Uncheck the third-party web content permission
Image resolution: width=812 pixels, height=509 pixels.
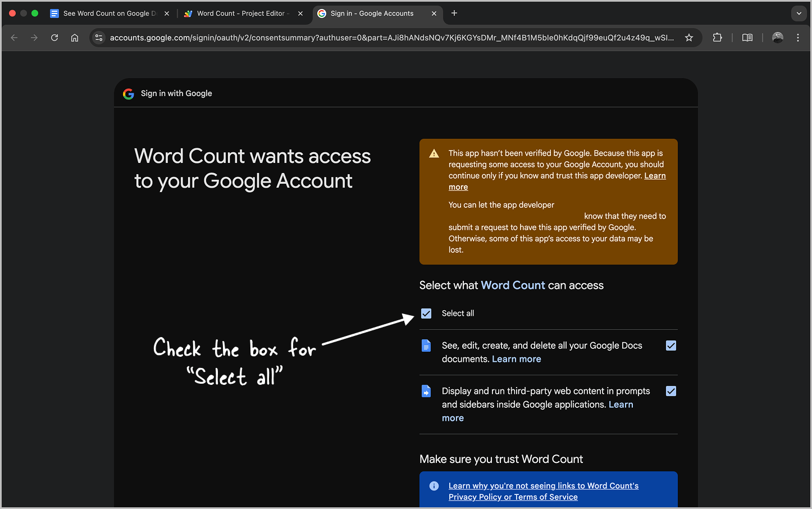[x=670, y=391]
